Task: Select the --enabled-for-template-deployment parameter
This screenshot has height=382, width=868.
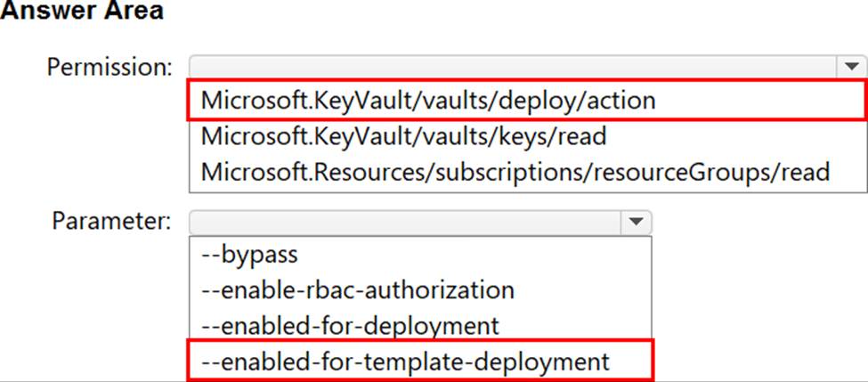Action: coord(405,361)
